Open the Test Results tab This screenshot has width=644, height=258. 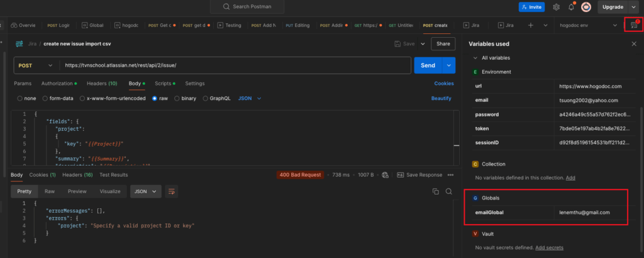coord(113,175)
